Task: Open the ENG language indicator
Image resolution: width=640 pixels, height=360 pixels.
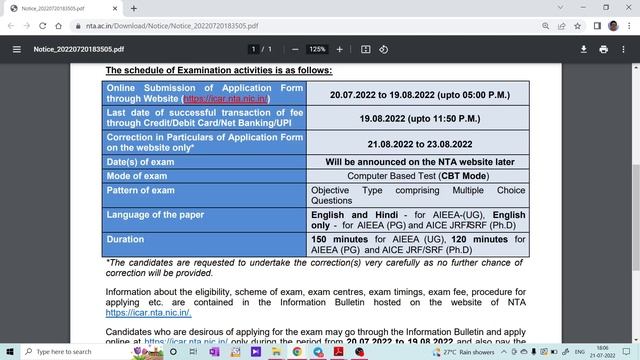Action: pos(580,351)
